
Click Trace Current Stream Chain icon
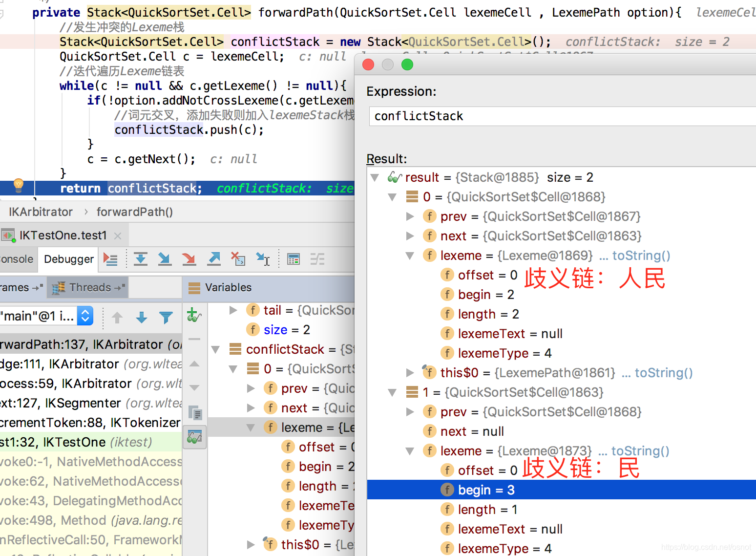317,259
